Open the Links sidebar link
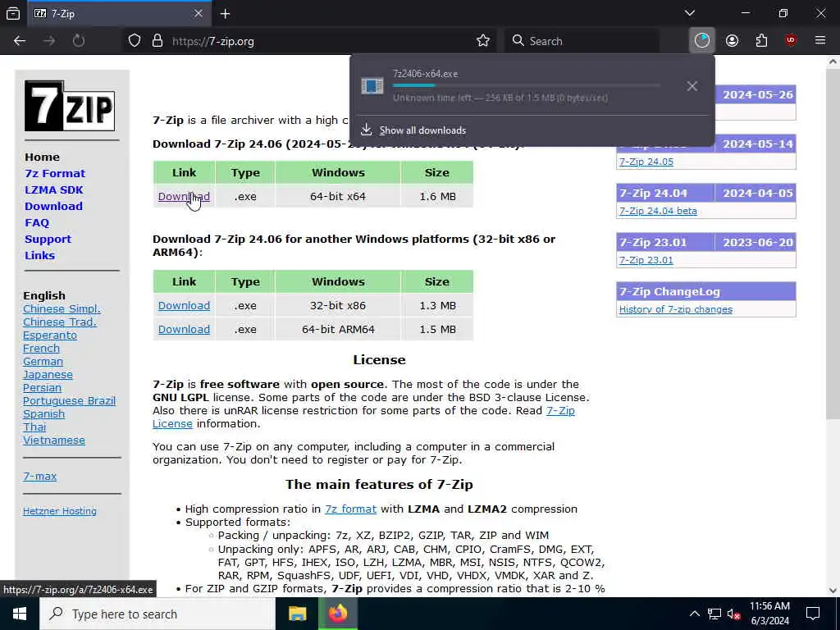Image resolution: width=840 pixels, height=630 pixels. click(x=39, y=256)
